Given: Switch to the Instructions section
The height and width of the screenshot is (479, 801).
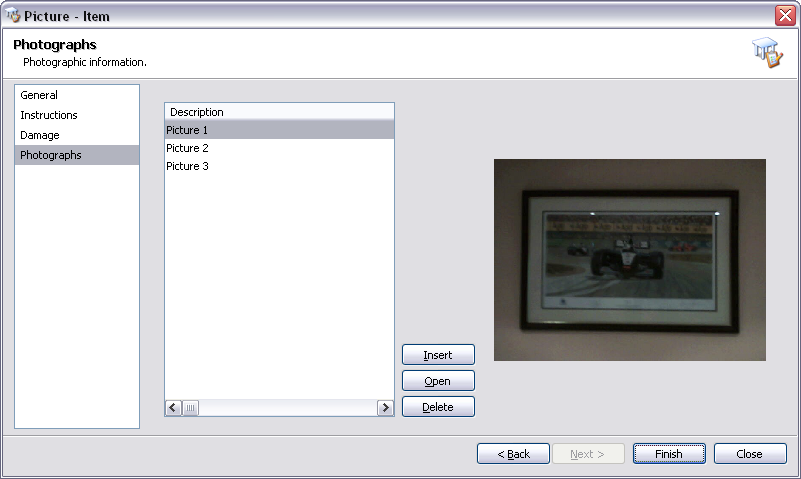Looking at the screenshot, I should pos(48,115).
